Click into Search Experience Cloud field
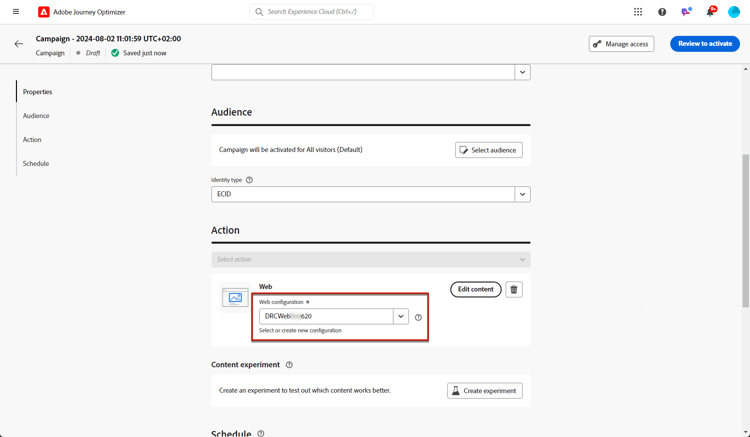The width and height of the screenshot is (750, 437). coord(311,12)
